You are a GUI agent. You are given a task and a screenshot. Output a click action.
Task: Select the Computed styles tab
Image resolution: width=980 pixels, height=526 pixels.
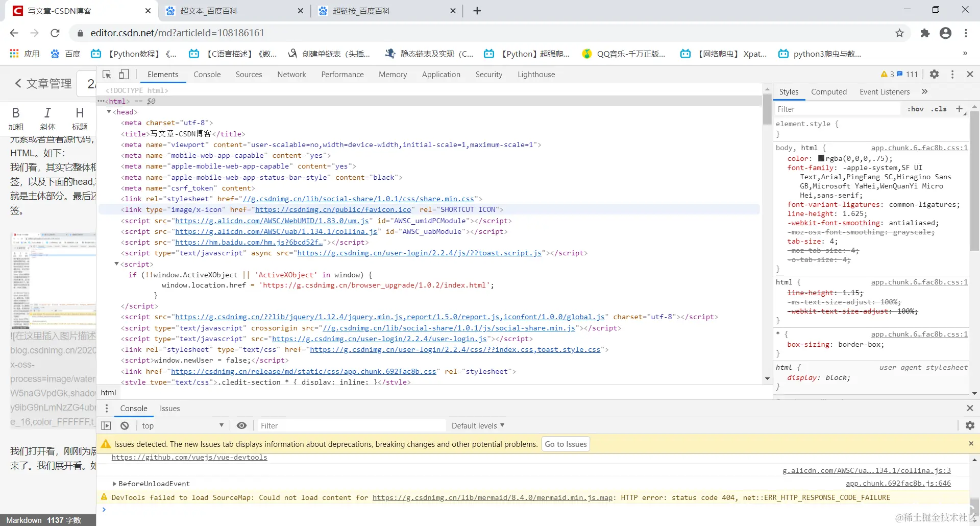point(829,91)
